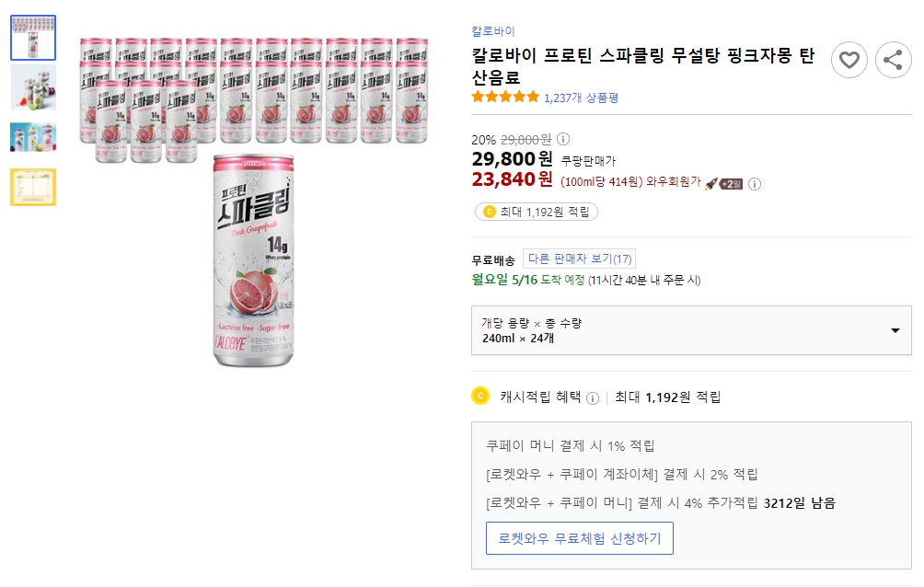Open the share icon next to the heart
This screenshot has width=924, height=587.
pos(892,59)
